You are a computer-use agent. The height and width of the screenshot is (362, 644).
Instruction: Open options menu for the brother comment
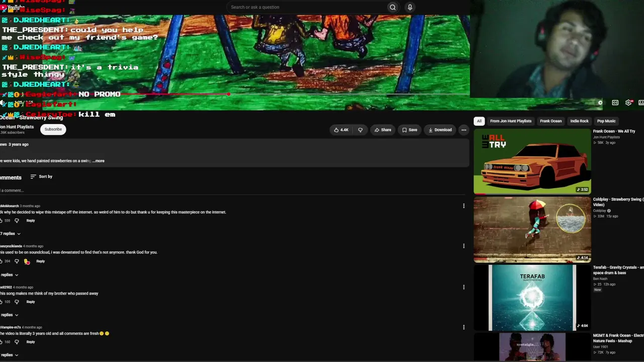[464, 287]
